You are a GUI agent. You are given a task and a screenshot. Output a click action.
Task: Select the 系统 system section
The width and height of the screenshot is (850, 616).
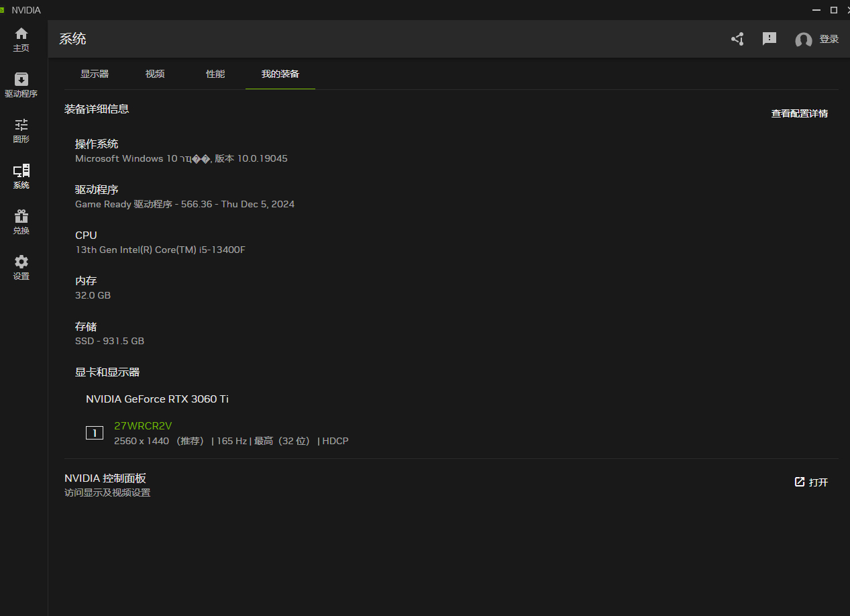[21, 175]
